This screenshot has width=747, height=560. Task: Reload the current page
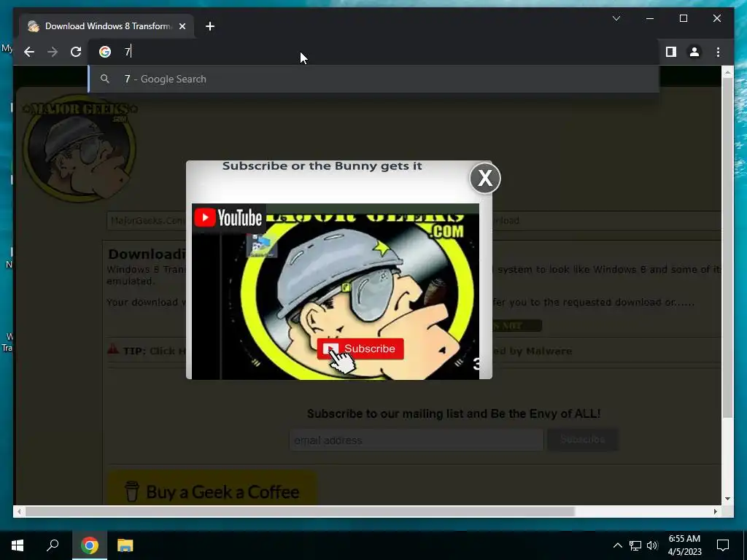(x=76, y=52)
